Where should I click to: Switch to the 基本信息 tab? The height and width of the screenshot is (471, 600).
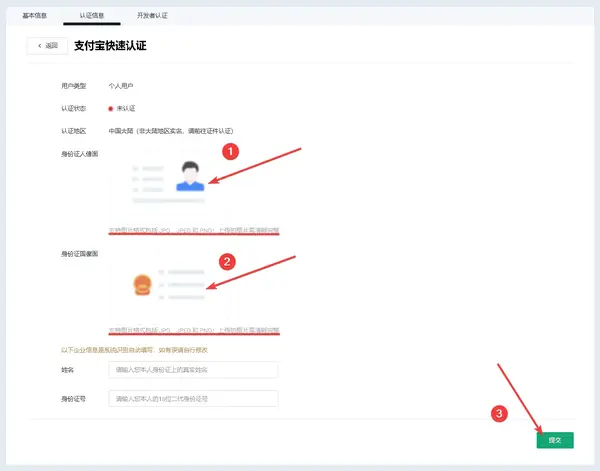(34, 16)
